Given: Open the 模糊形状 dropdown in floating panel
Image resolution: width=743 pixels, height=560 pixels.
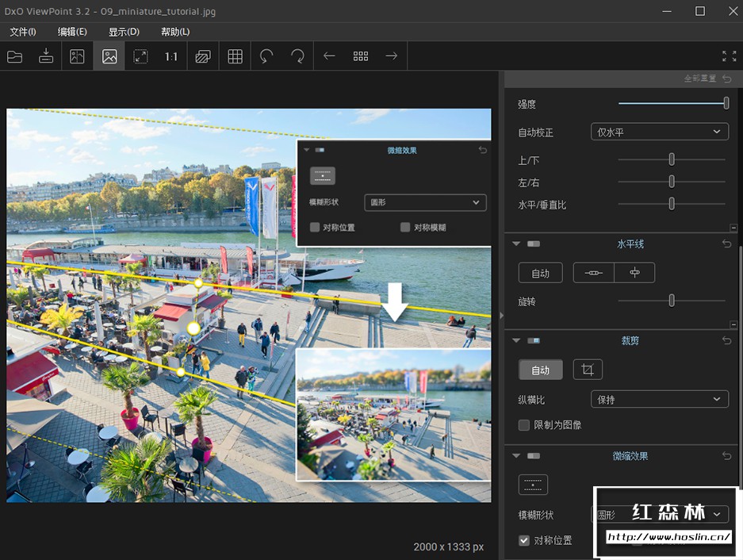Looking at the screenshot, I should click(425, 202).
